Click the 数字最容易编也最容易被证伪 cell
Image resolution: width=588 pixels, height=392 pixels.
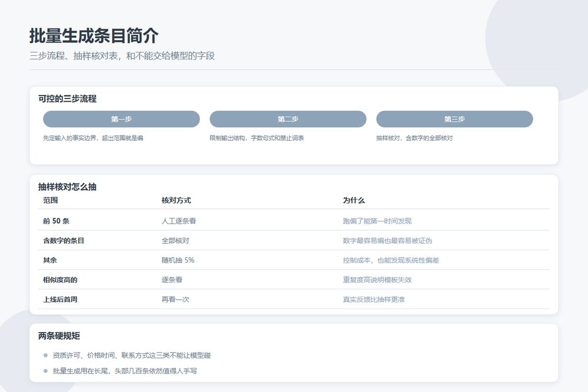pyautogui.click(x=387, y=241)
